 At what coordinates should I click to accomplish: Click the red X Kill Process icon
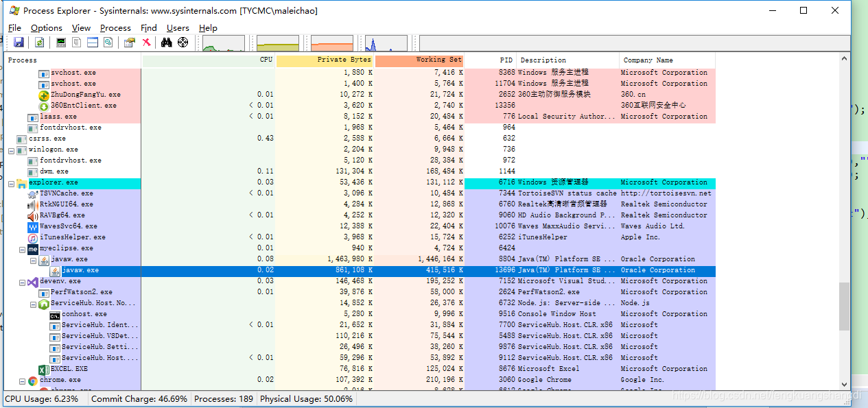point(146,43)
